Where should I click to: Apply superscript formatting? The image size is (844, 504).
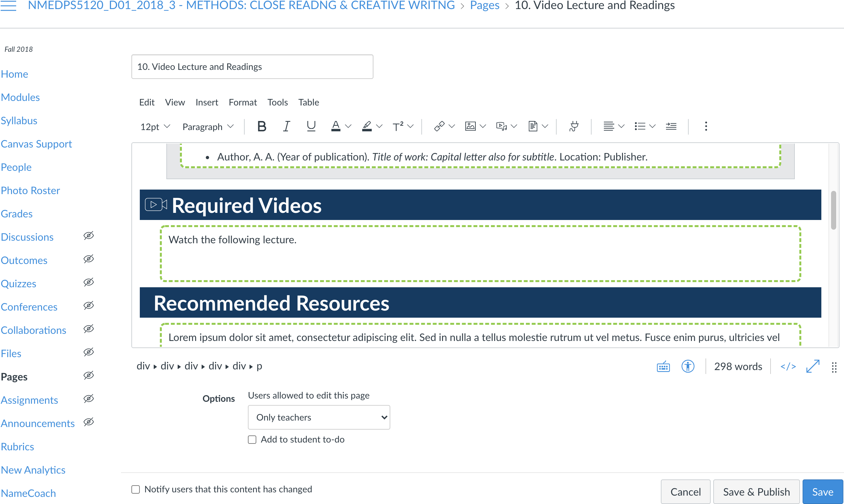tap(398, 126)
